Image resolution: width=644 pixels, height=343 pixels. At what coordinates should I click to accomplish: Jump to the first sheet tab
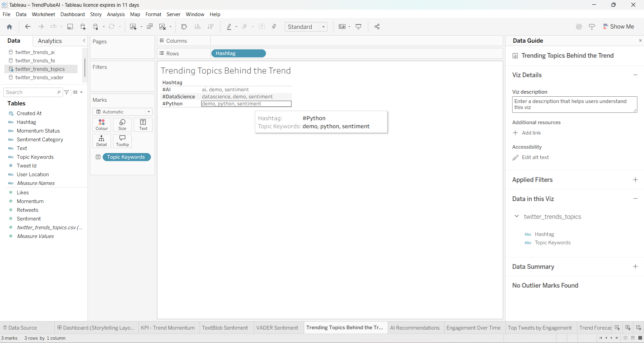pos(601,338)
